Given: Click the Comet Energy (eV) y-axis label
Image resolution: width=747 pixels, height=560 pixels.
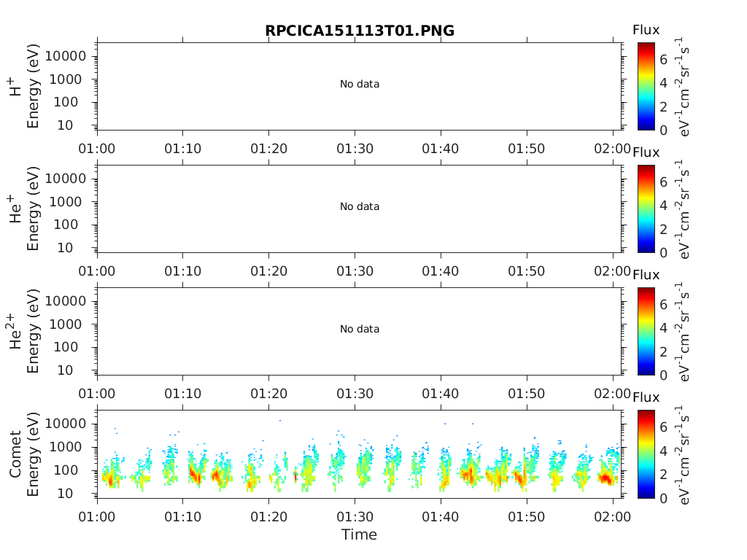Looking at the screenshot, I should click(x=25, y=454).
